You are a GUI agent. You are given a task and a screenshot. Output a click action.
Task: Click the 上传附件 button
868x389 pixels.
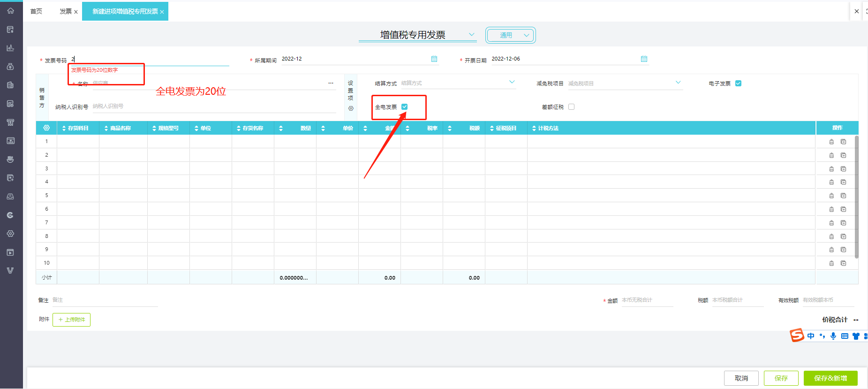72,320
